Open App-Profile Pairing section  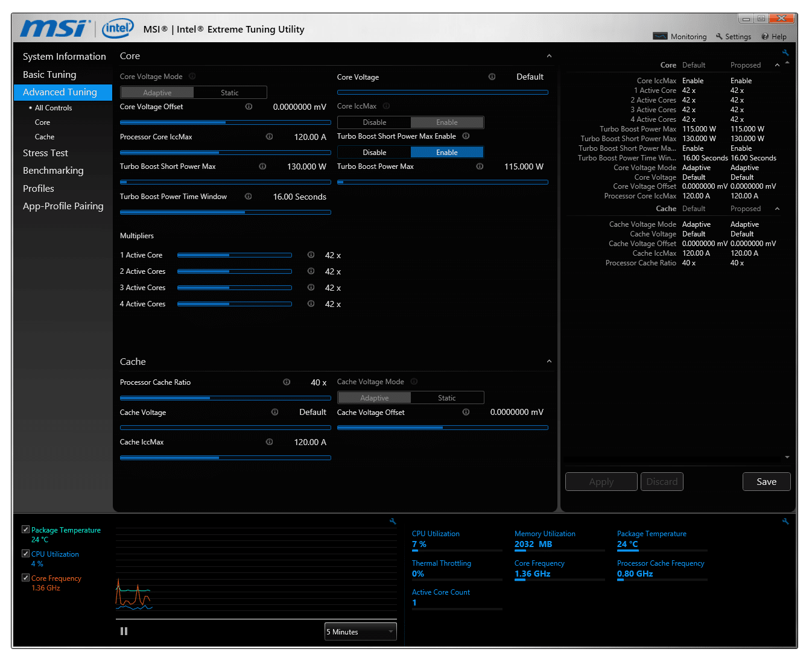tap(63, 206)
